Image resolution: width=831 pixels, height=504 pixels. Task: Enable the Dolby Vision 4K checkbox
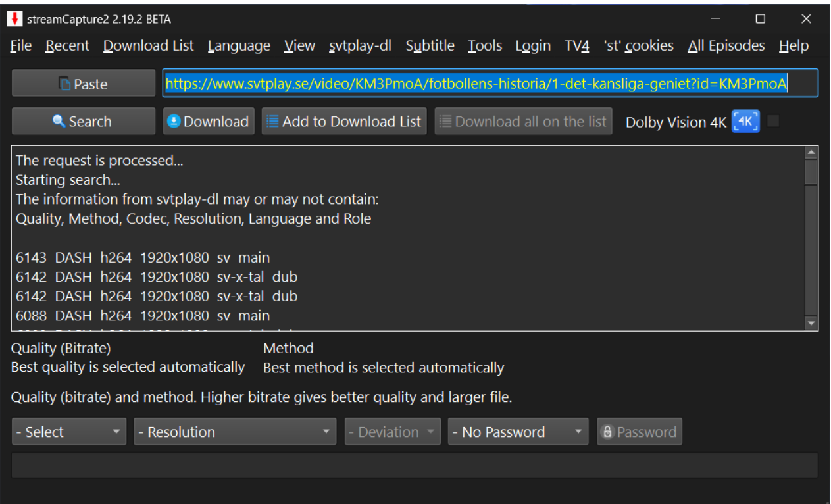tap(773, 121)
